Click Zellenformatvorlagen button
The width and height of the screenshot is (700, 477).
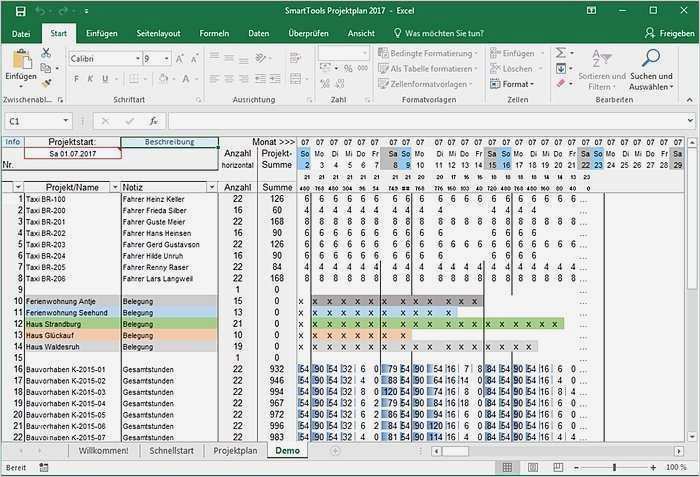click(x=425, y=84)
